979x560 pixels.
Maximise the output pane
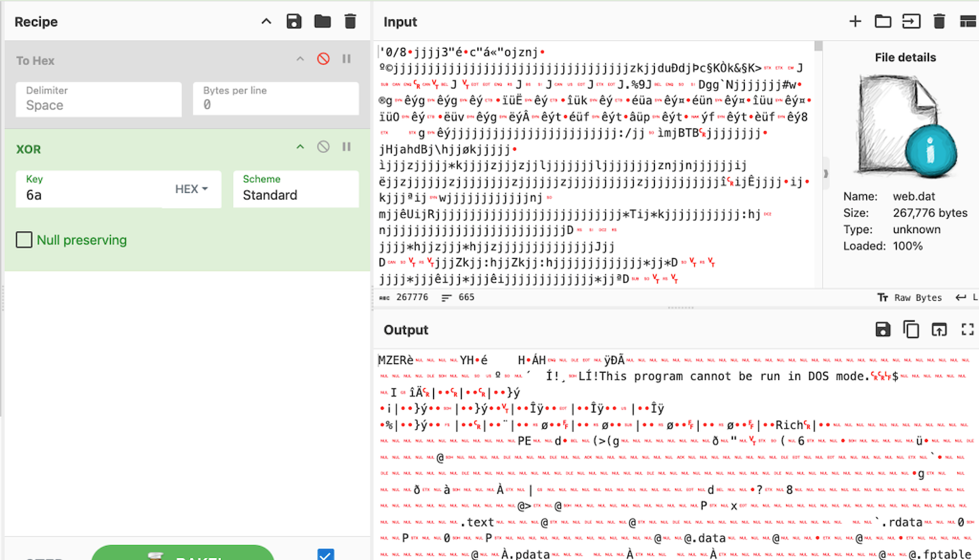click(x=968, y=330)
